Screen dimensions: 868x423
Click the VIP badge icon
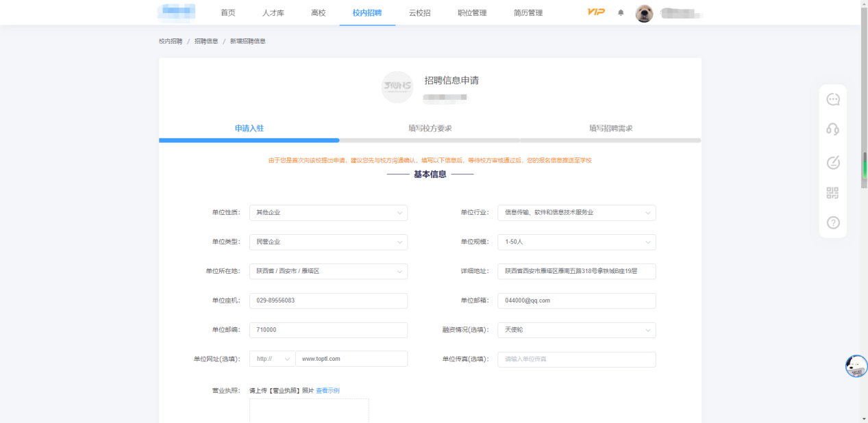(x=596, y=12)
